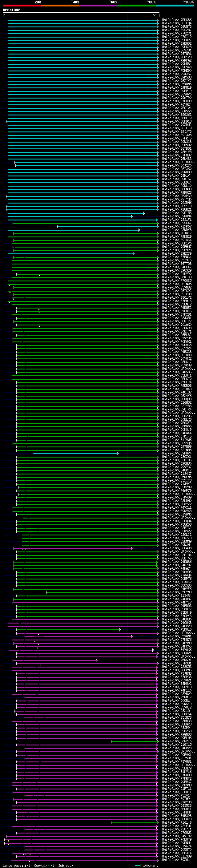Click the UniRef100_A5M8L5 hit label
The height and width of the screenshot is (868, 197).
(177, 630)
